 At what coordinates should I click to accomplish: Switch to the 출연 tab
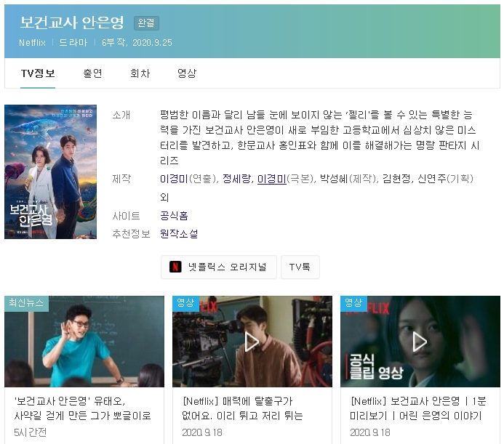point(92,73)
